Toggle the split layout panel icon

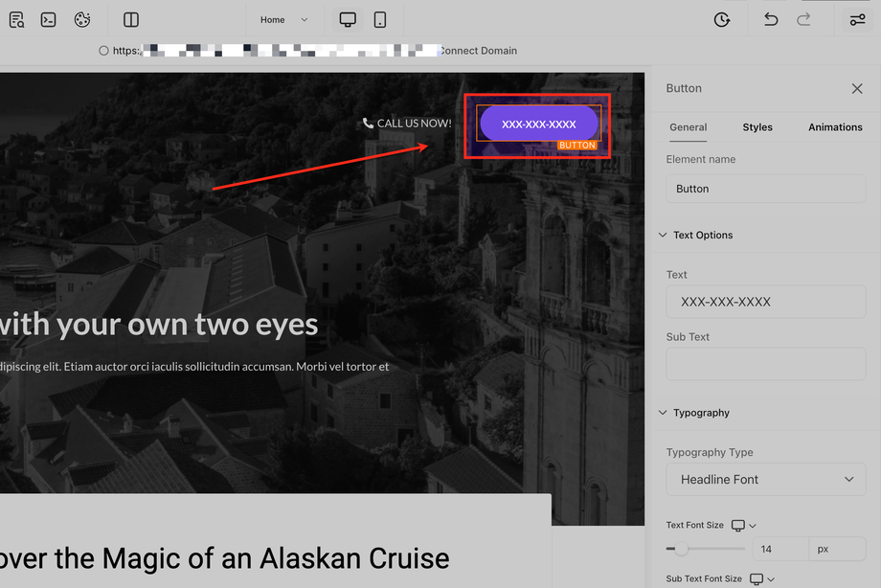131,20
